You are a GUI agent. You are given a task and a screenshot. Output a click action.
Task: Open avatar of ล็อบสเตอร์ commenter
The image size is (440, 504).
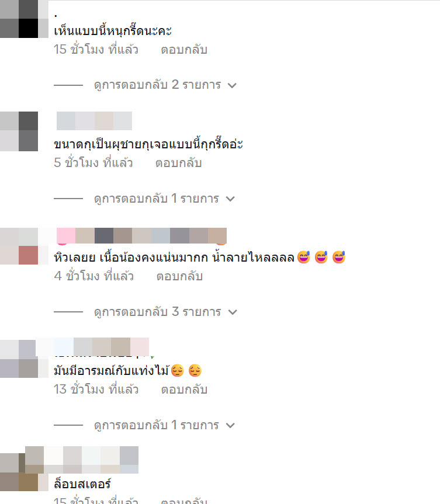(19, 472)
